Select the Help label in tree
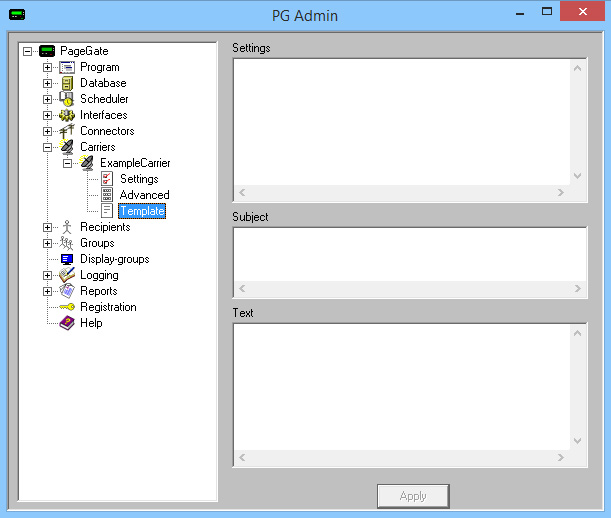Image resolution: width=611 pixels, height=518 pixels. [91, 323]
